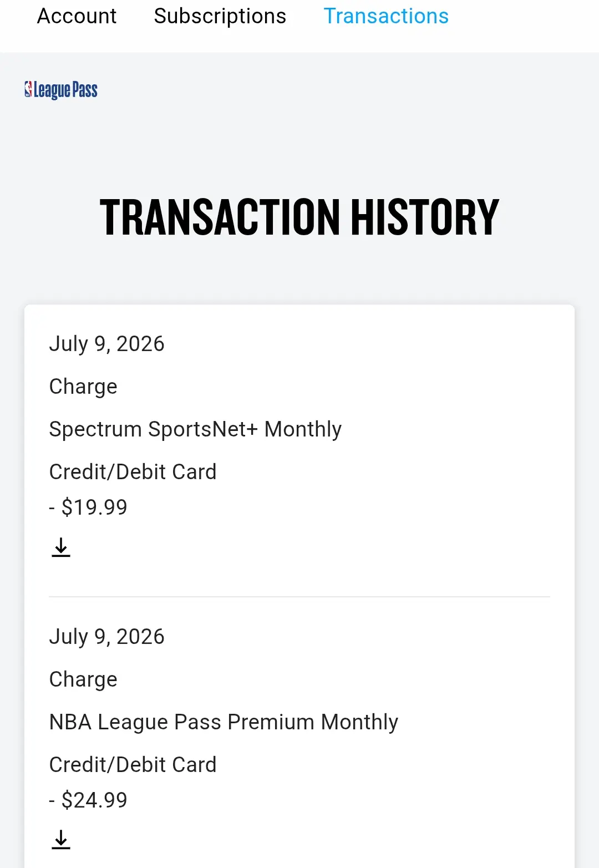Image resolution: width=599 pixels, height=868 pixels.
Task: Select the first July 9, 2026 date
Action: click(106, 344)
